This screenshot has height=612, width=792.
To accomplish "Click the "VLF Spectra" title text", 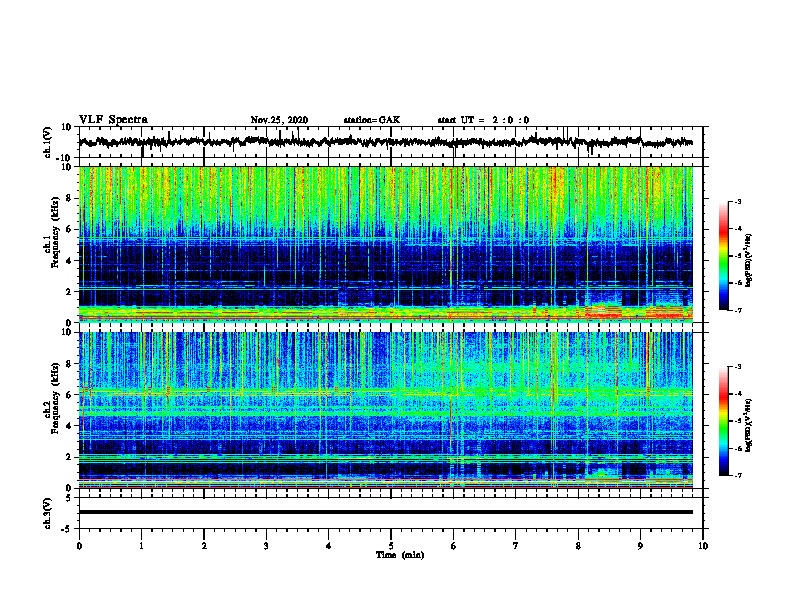I will (113, 120).
